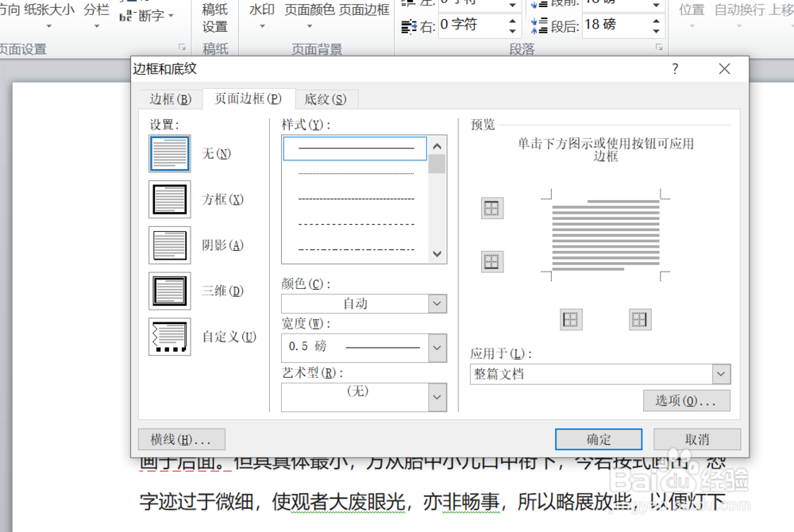
Task: Open the 艺术型 art border dropdown
Action: pyautogui.click(x=437, y=397)
